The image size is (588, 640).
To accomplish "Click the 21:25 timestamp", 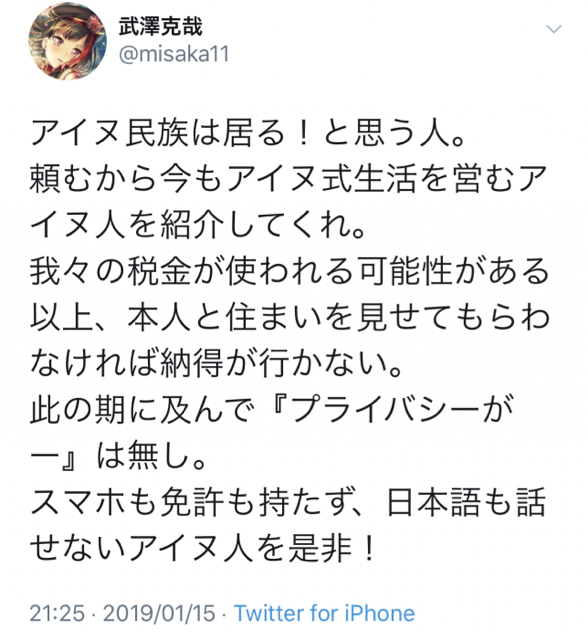I will click(x=57, y=613).
